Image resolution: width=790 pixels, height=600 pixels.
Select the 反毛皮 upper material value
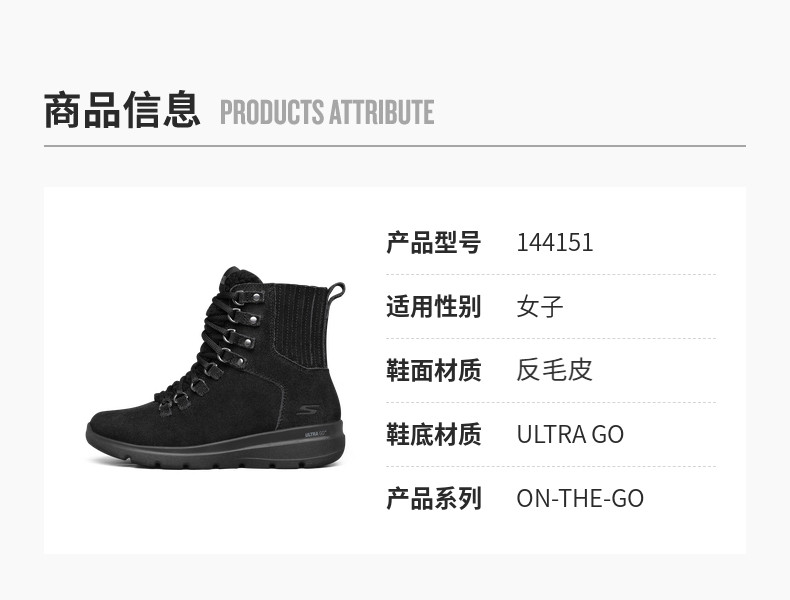point(555,371)
